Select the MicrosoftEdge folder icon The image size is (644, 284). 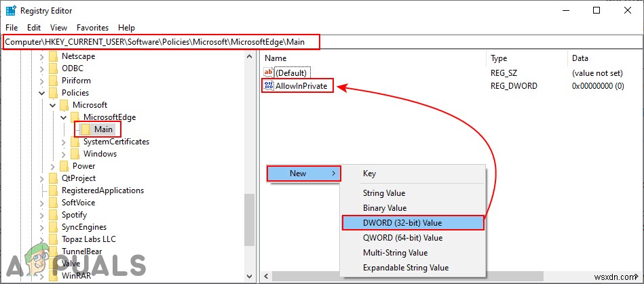tap(75, 117)
